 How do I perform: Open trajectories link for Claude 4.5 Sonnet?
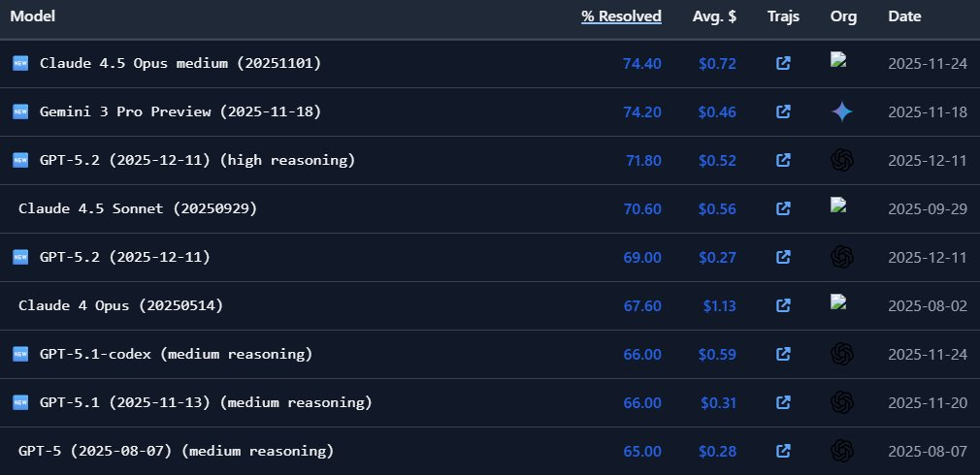click(784, 209)
